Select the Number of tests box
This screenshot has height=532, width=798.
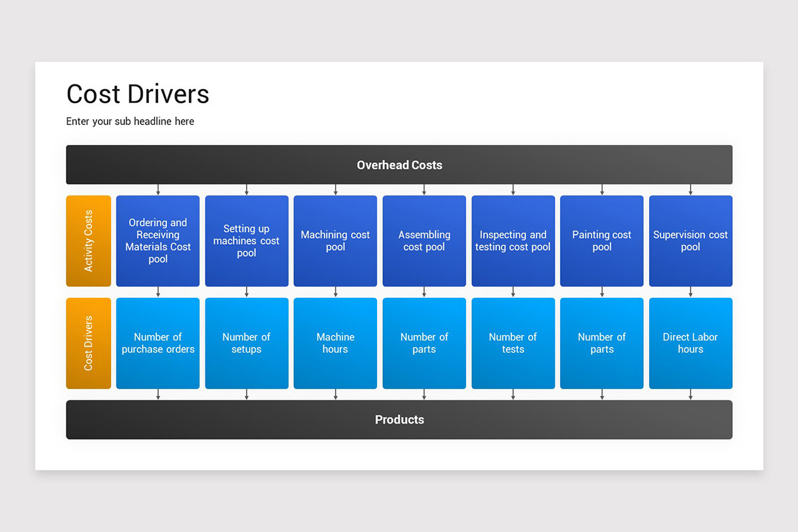(513, 343)
